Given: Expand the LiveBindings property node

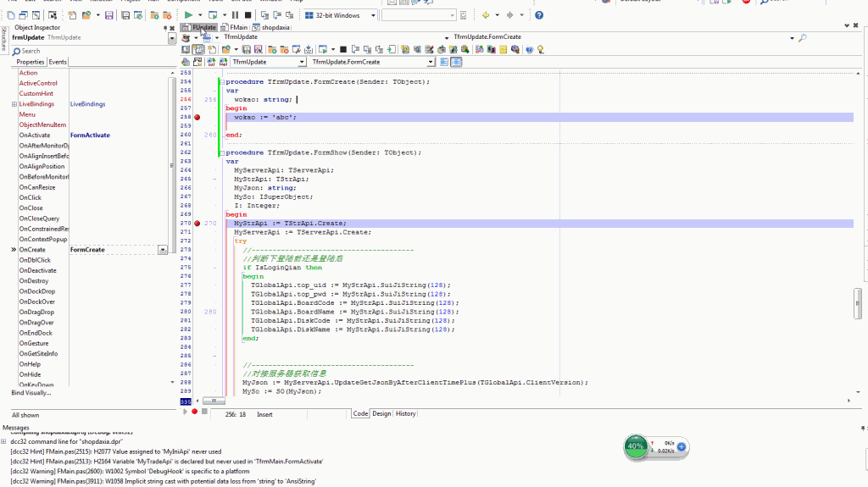Looking at the screenshot, I should coord(14,104).
